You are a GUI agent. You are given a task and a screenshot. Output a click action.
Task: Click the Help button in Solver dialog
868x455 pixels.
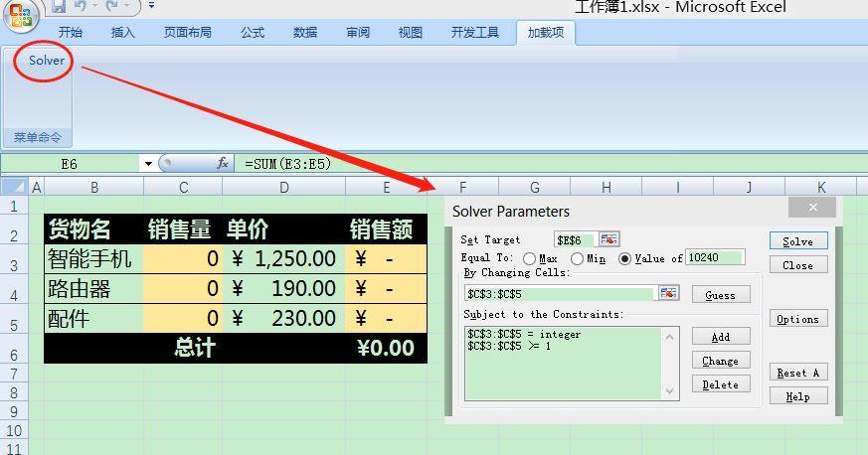point(798,396)
